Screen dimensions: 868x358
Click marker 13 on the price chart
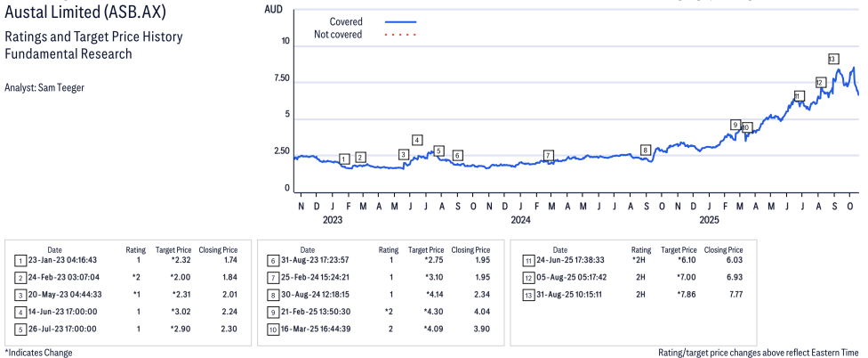point(832,59)
